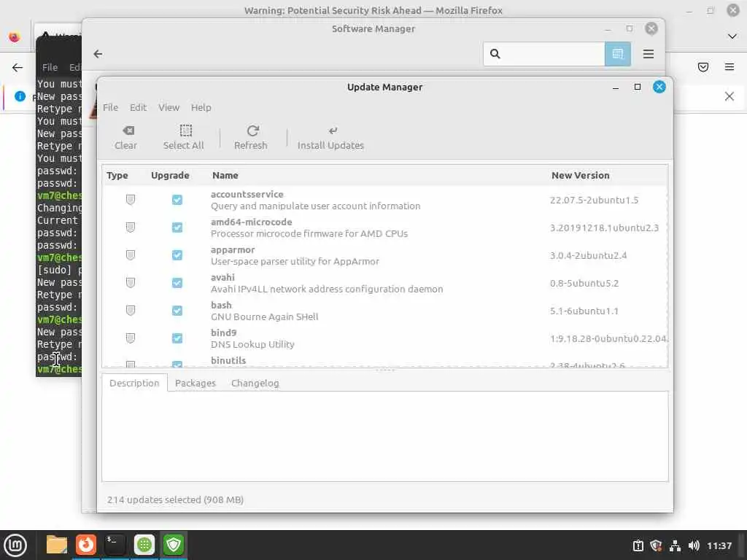Click version 5.1-6ubuntu1.1 cell
The image size is (747, 560).
(584, 311)
